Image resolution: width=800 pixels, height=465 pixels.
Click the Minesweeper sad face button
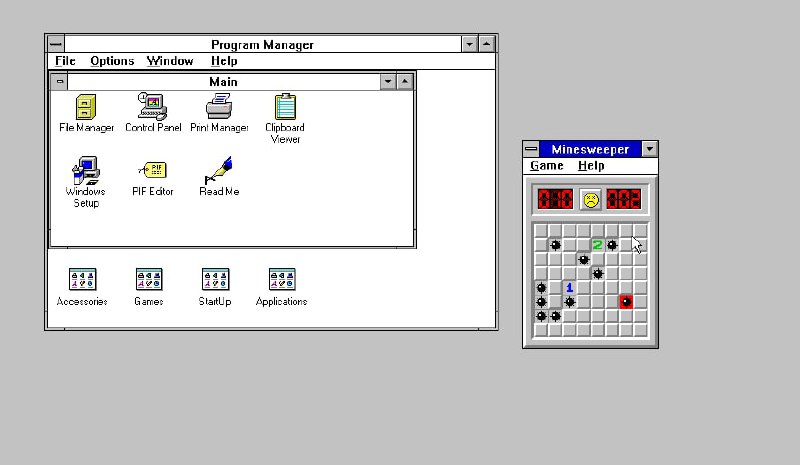(x=590, y=200)
